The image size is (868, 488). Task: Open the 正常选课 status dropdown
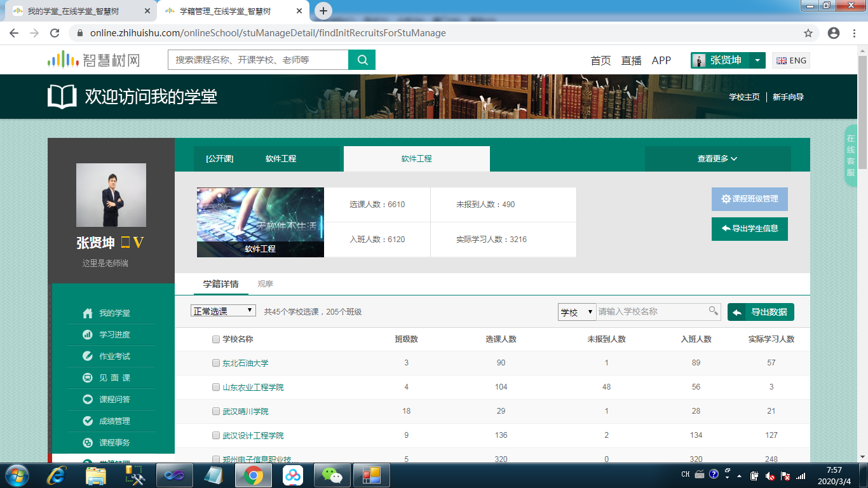coord(223,311)
